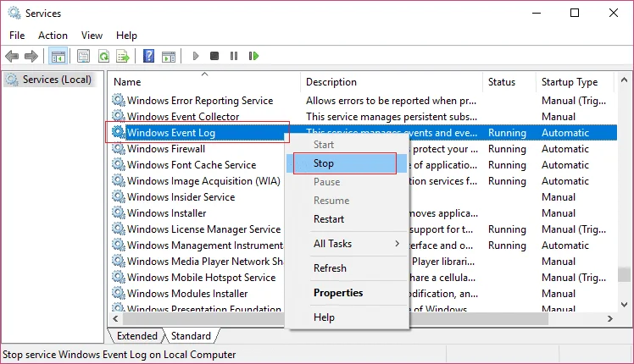Viewport: 634px width, 364px height.
Task: Toggle the Show/Hide Action Pane icon
Action: coord(169,57)
